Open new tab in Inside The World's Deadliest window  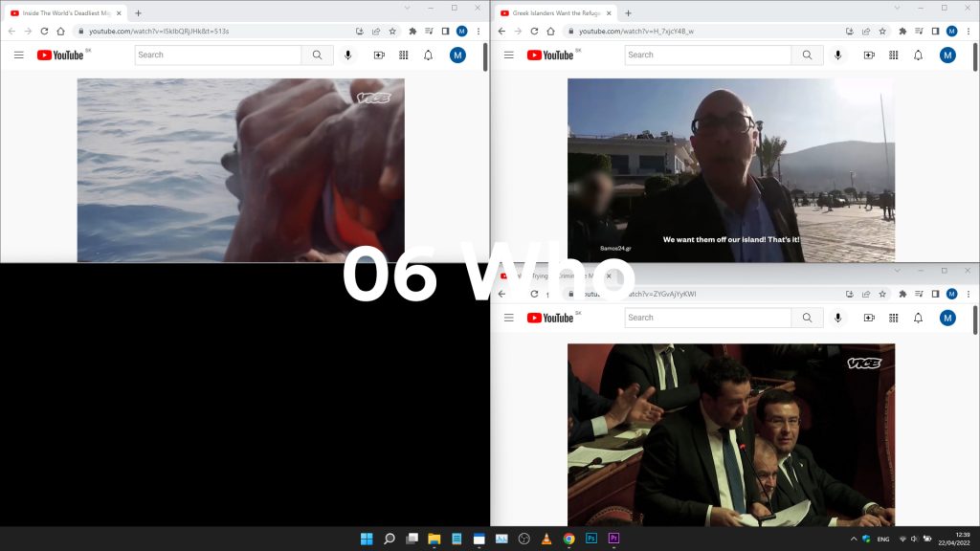coord(138,13)
